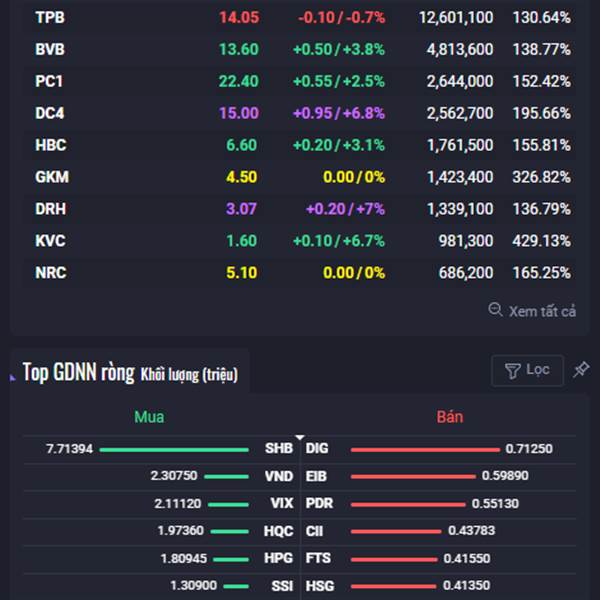Click the red DIG sell volume bar
600x600 pixels.
tap(425, 450)
